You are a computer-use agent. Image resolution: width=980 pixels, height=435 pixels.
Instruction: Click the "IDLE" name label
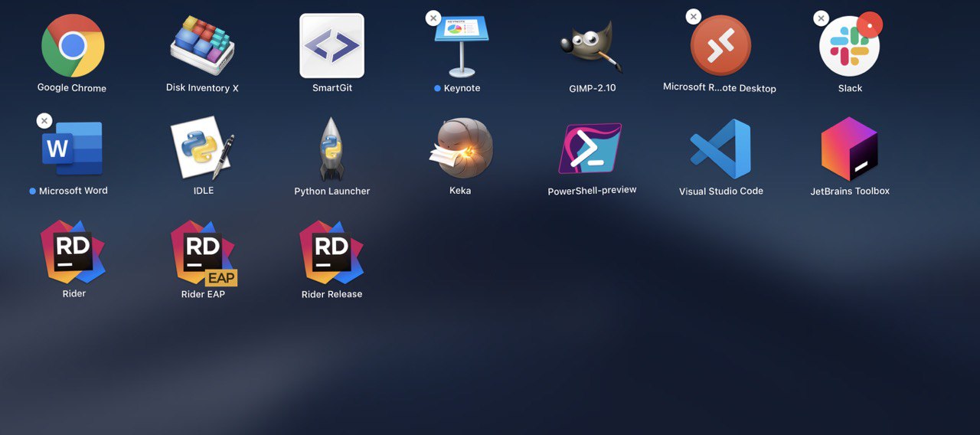tap(204, 191)
